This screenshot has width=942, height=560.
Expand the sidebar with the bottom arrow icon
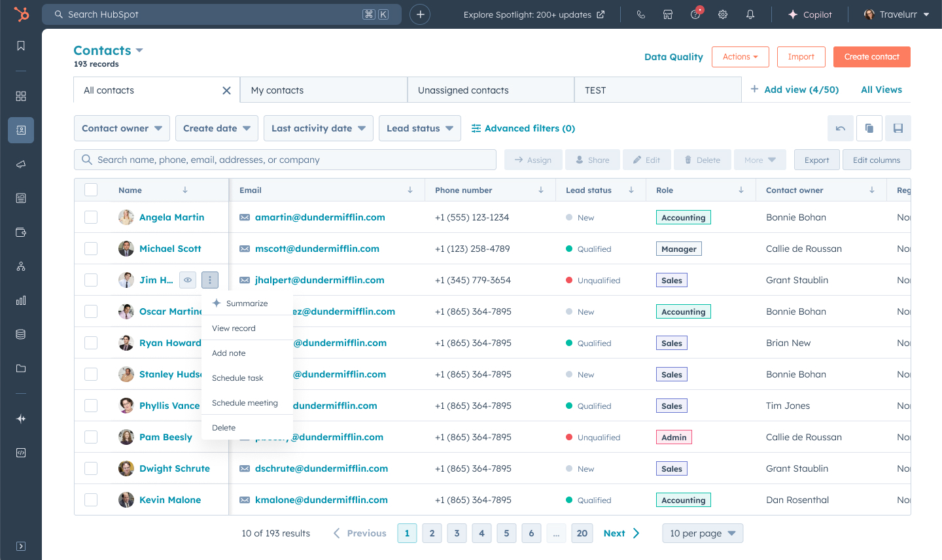21,546
